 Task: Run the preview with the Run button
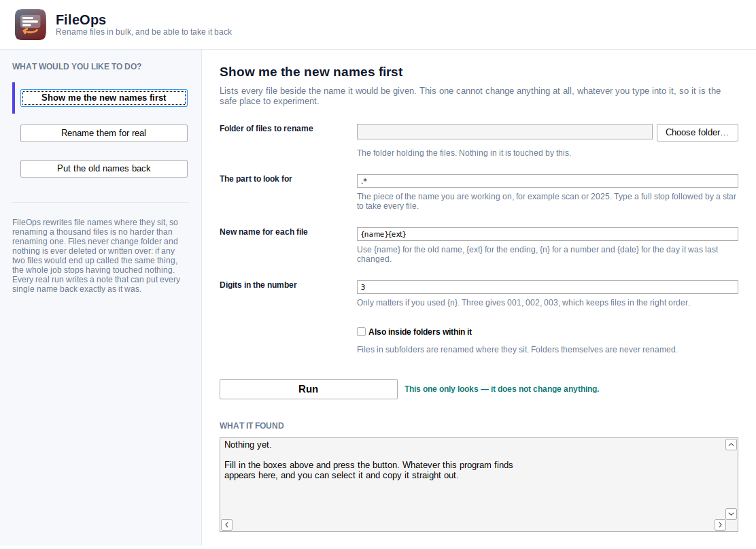tap(309, 389)
